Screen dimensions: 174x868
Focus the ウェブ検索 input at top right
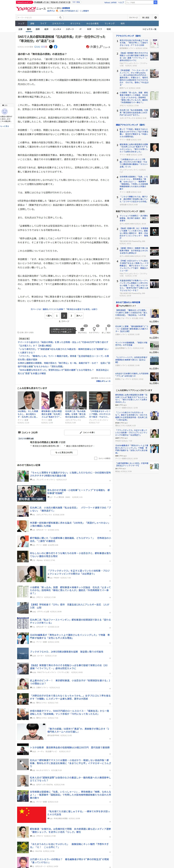[x=139, y=2]
